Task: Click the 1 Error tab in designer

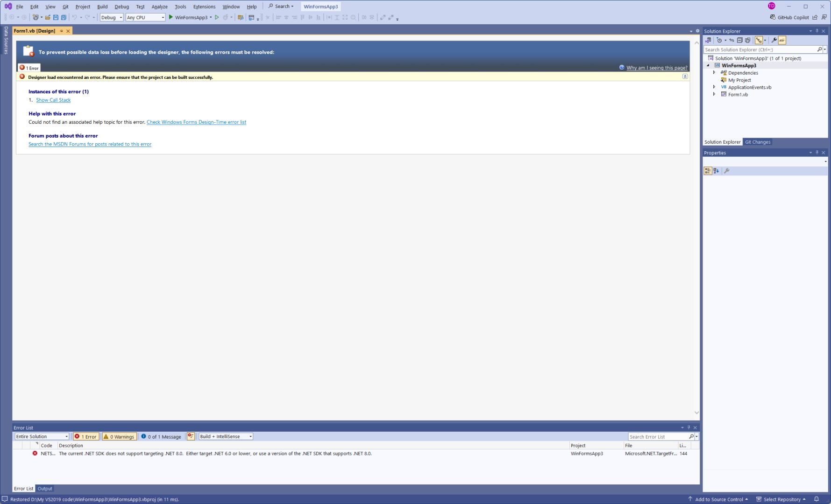Action: coord(29,68)
